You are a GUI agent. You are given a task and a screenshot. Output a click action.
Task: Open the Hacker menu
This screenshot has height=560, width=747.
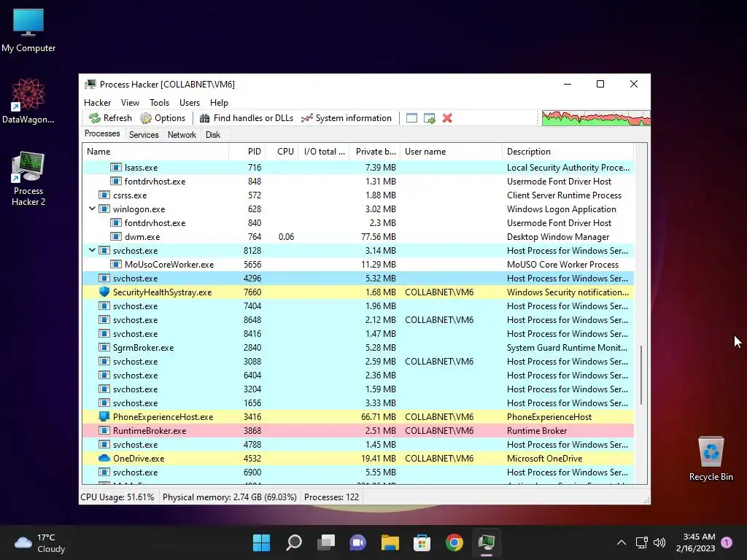point(97,102)
